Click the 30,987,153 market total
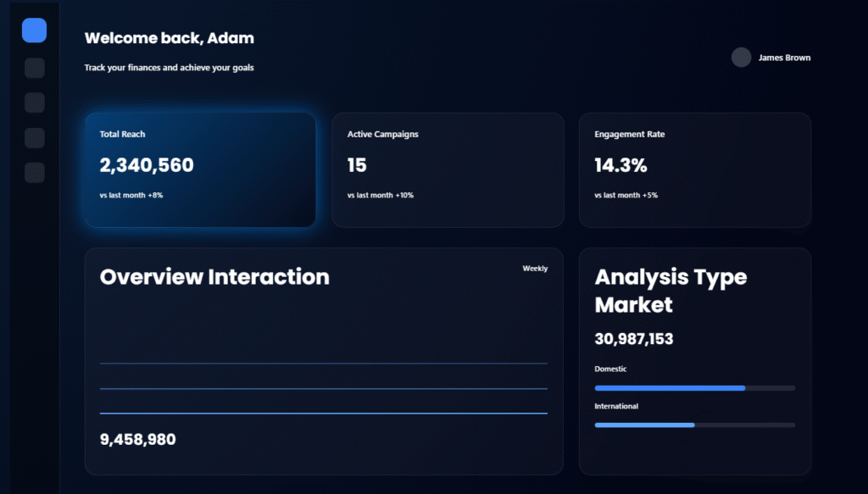The image size is (868, 494). click(x=634, y=339)
